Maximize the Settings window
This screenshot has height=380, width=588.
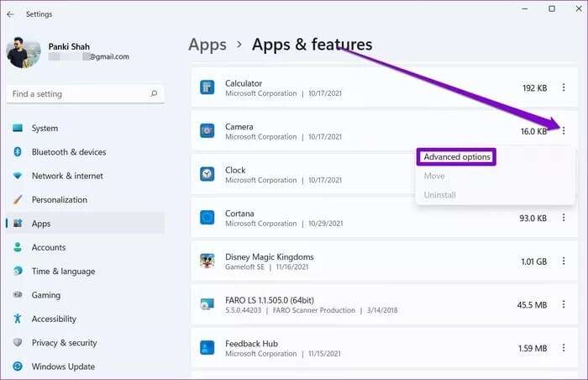(552, 8)
